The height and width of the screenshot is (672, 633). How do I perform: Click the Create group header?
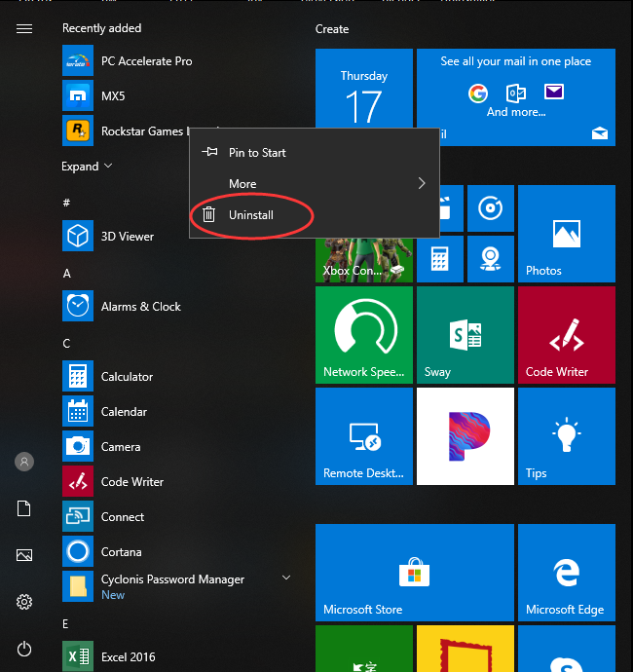pyautogui.click(x=332, y=29)
